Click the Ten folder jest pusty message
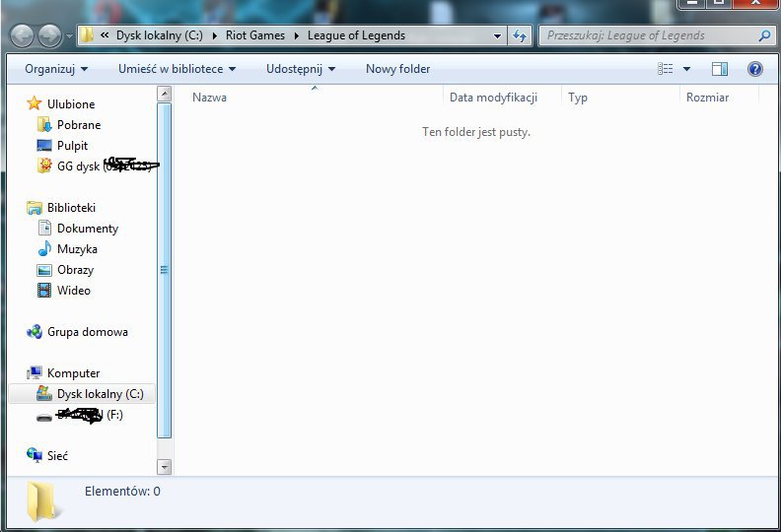Screen dimensions: 781x532 (476, 132)
